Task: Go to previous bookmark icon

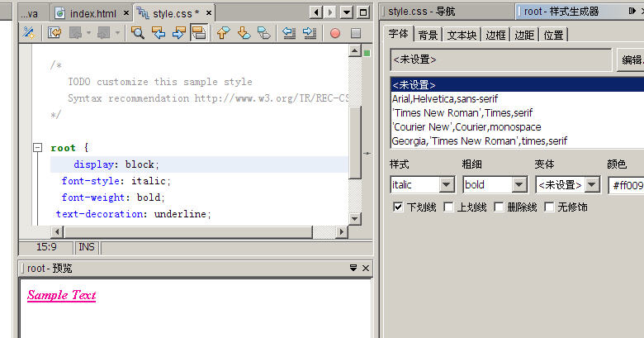Action: [223, 33]
